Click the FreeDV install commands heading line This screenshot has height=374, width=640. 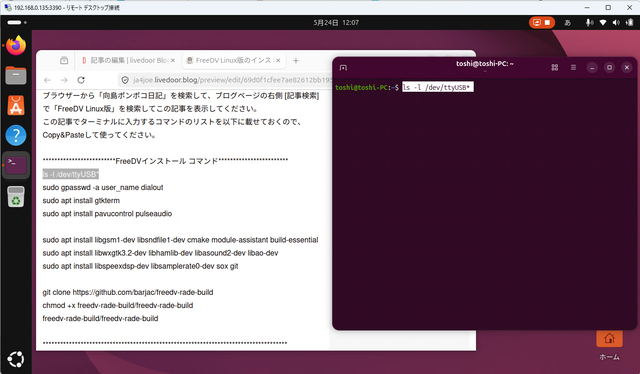pos(165,161)
